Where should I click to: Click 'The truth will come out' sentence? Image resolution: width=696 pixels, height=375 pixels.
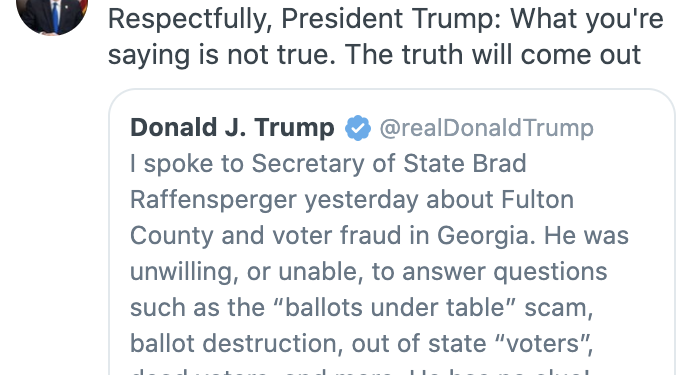[x=493, y=55]
